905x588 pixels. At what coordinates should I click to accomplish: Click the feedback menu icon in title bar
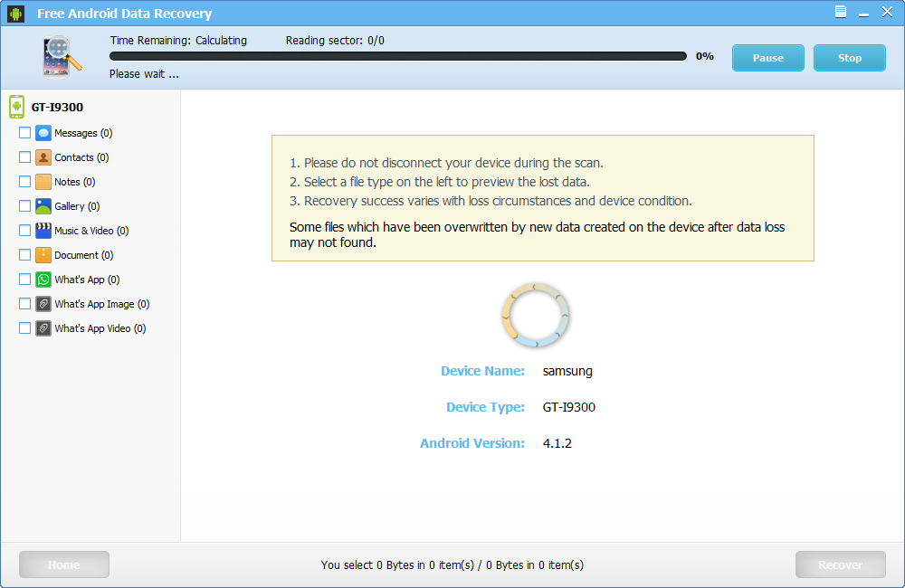click(x=841, y=12)
